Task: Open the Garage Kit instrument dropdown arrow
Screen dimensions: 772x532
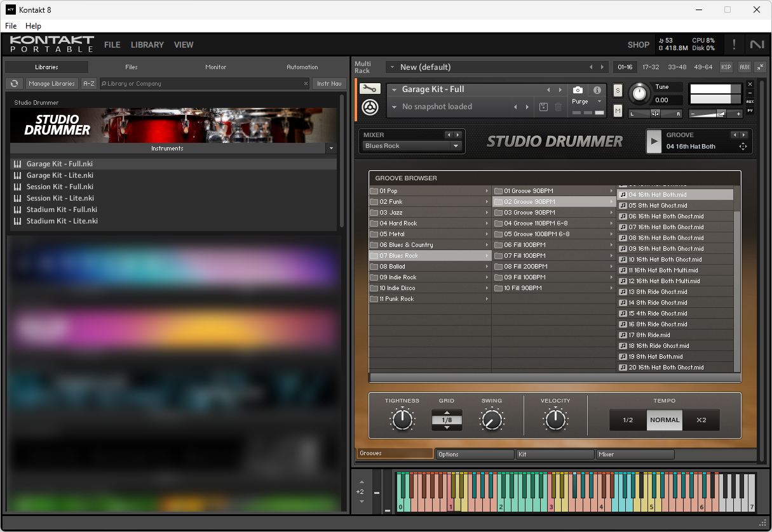Action: 394,90
